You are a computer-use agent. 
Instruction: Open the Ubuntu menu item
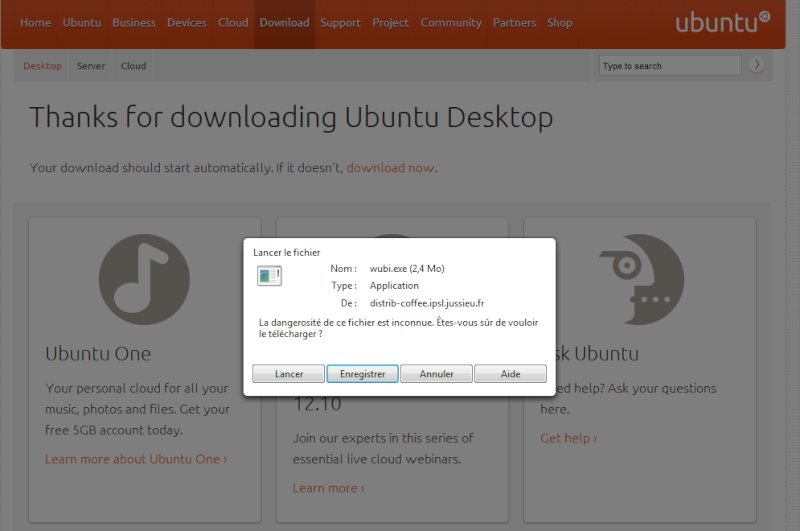(x=82, y=23)
